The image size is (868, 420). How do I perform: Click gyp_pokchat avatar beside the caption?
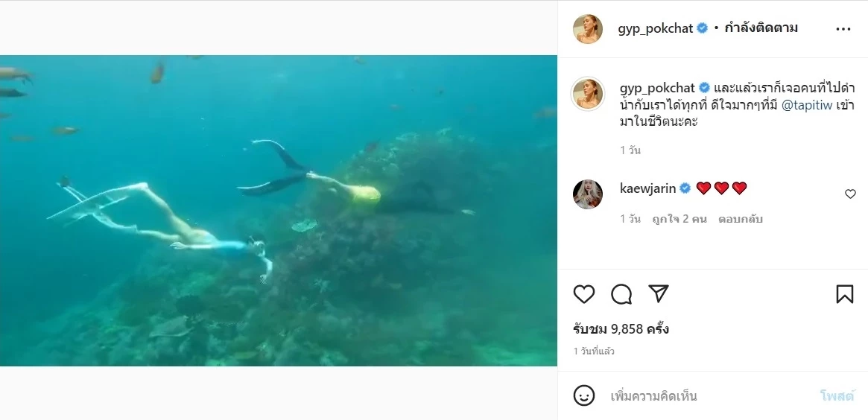click(587, 92)
